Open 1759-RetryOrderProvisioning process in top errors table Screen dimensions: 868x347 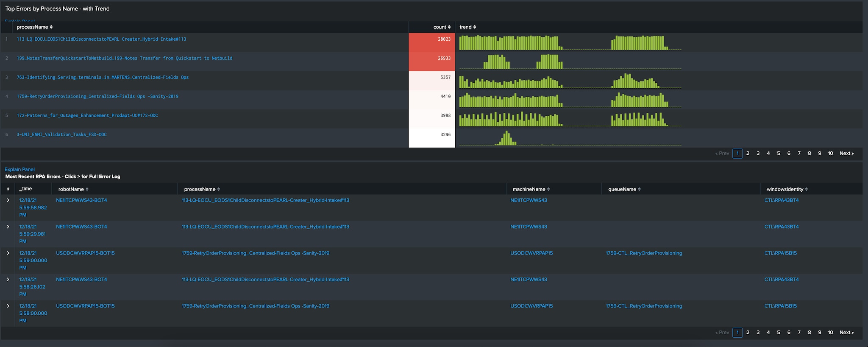97,96
